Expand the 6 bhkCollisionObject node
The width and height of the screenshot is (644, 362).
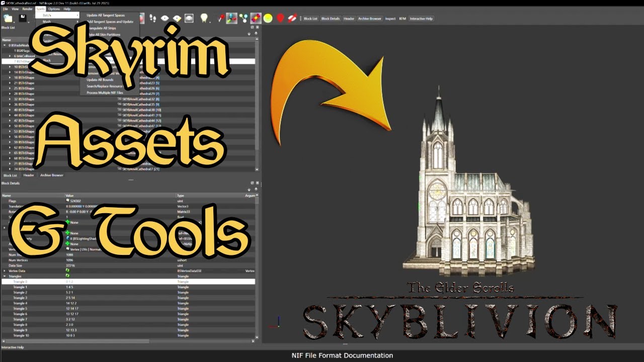click(10, 56)
